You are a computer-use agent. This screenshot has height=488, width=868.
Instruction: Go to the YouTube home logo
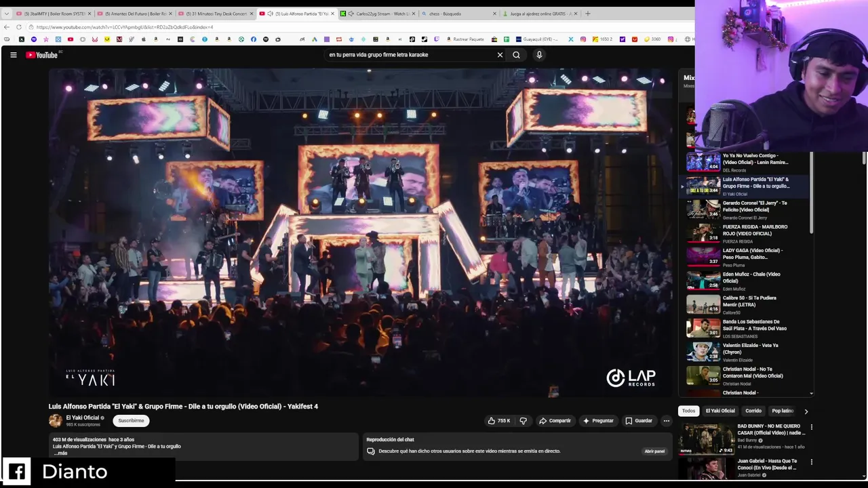(42, 55)
